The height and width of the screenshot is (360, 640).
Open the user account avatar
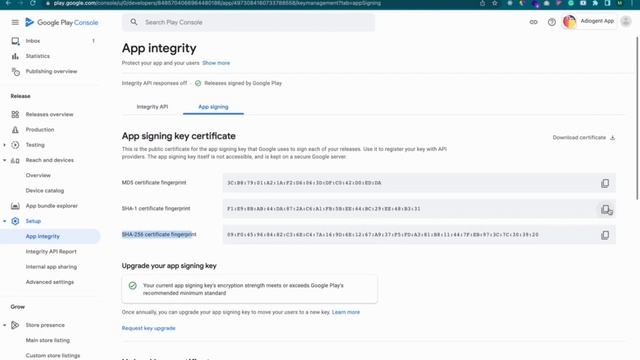pos(626,21)
